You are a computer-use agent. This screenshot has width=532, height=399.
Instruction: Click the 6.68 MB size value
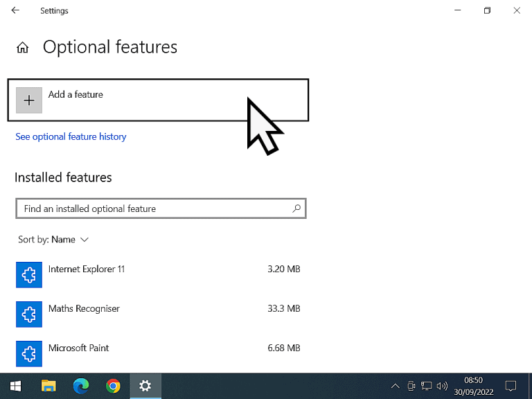coord(284,348)
